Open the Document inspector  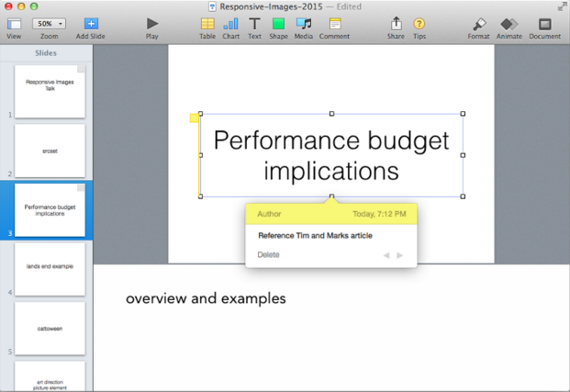[545, 24]
